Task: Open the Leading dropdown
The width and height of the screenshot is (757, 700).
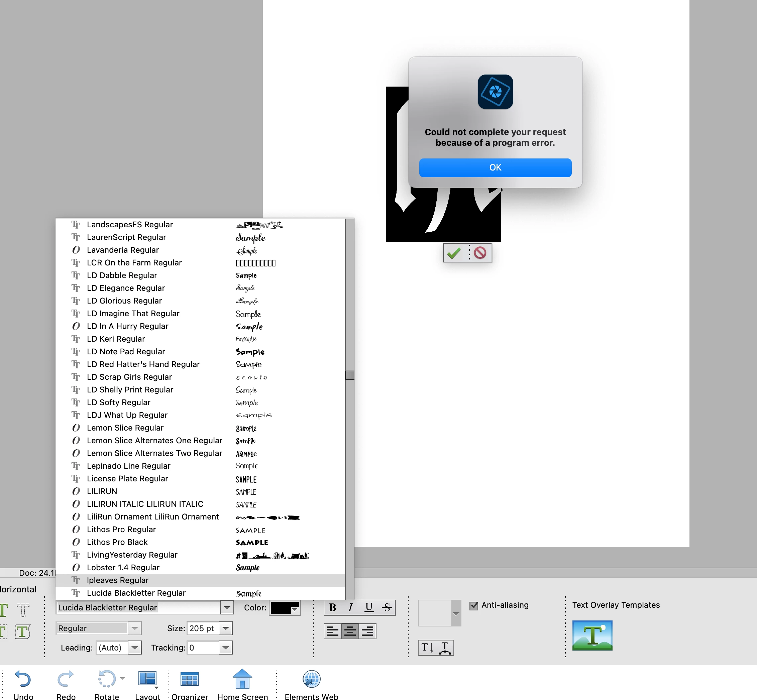Action: (x=134, y=648)
